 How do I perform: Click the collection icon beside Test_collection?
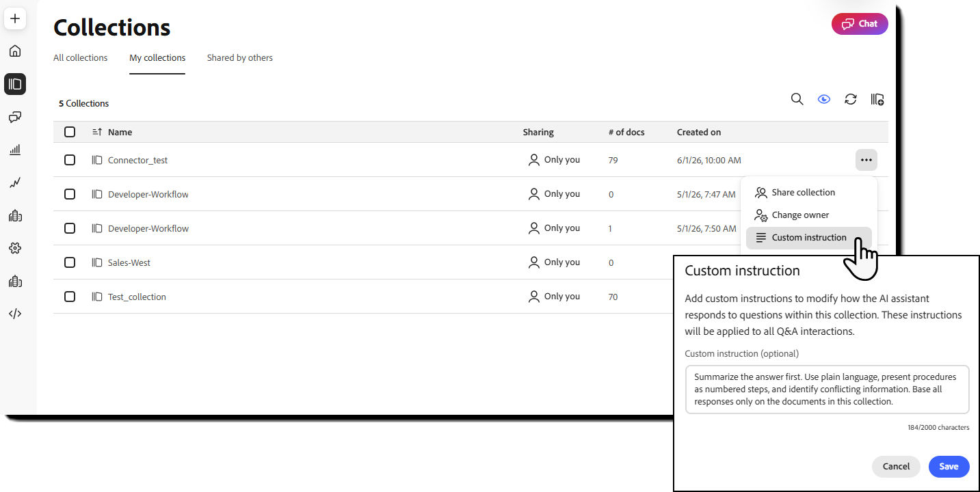[x=97, y=297]
